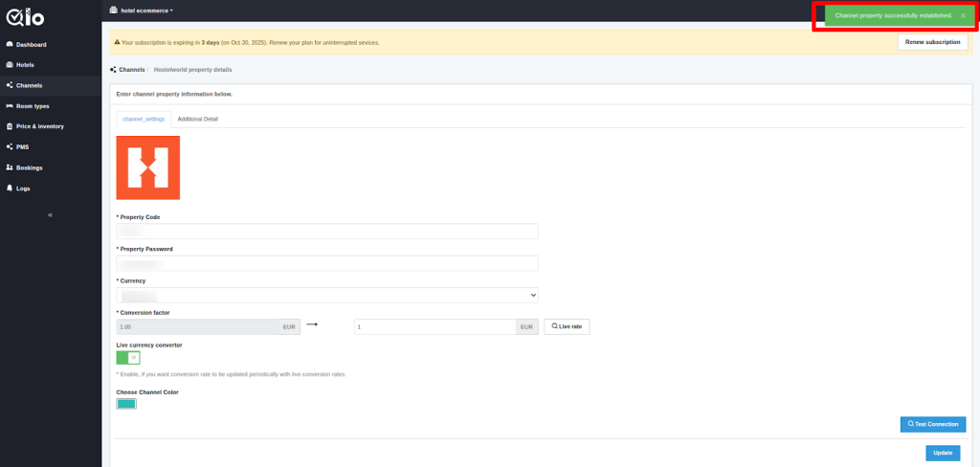Select the channel_settings tab
The width and height of the screenshot is (980, 467).
coord(144,119)
